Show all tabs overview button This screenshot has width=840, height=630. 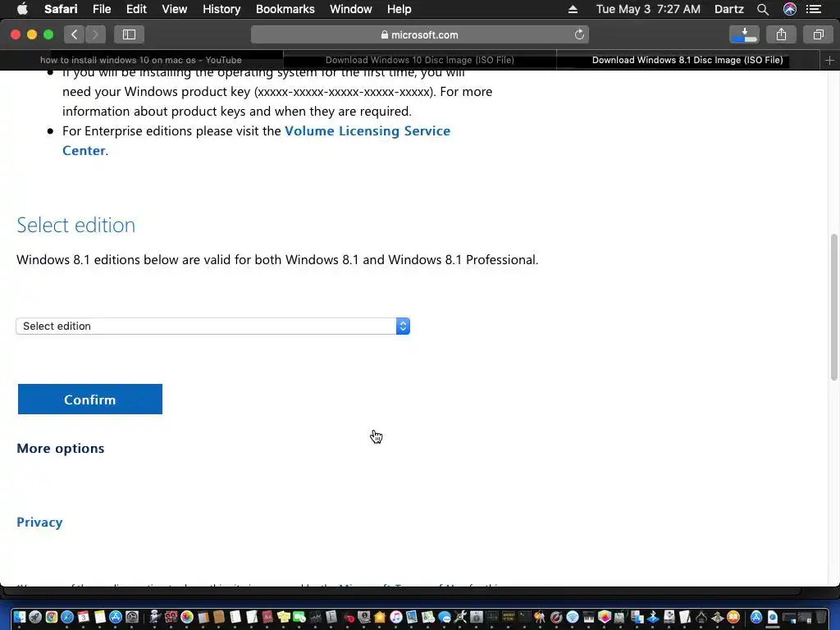(x=818, y=34)
